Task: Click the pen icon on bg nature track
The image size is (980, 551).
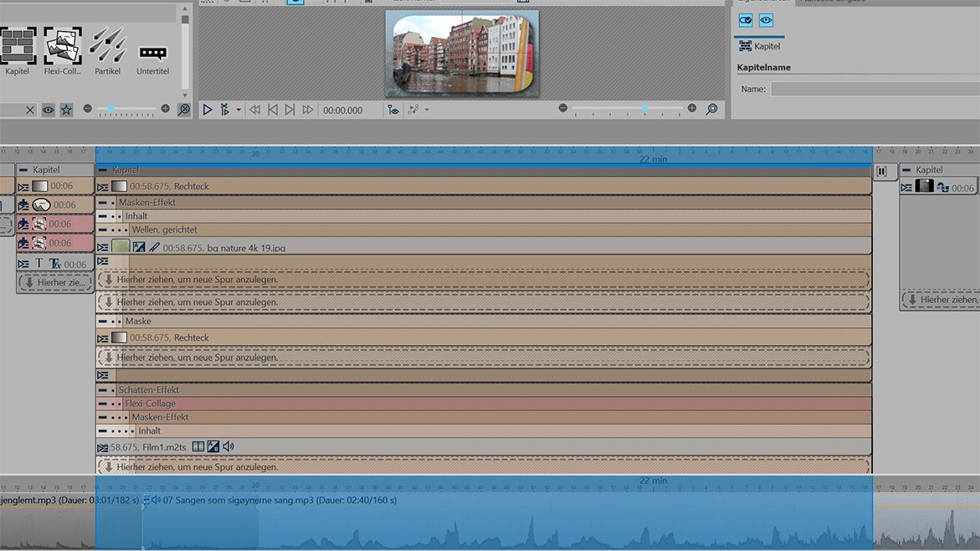Action: 155,248
